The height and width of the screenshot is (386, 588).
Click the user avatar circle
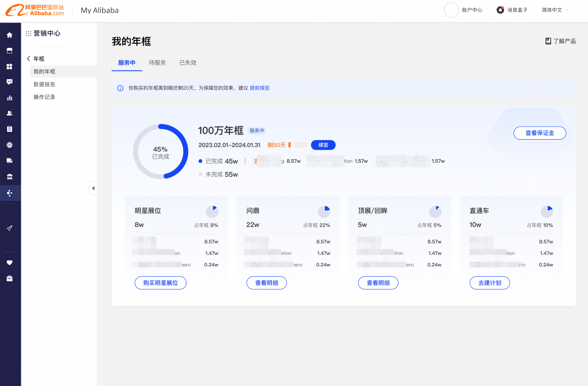click(451, 10)
